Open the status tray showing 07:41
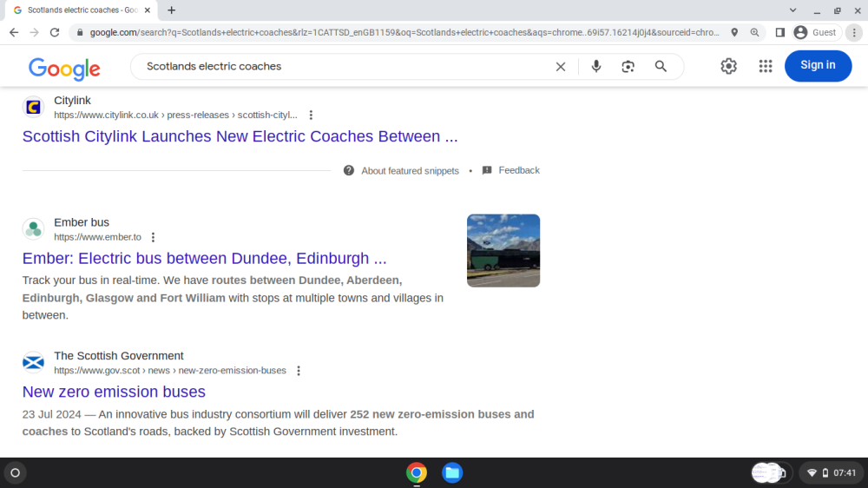Viewport: 868px width, 488px height. 832,472
